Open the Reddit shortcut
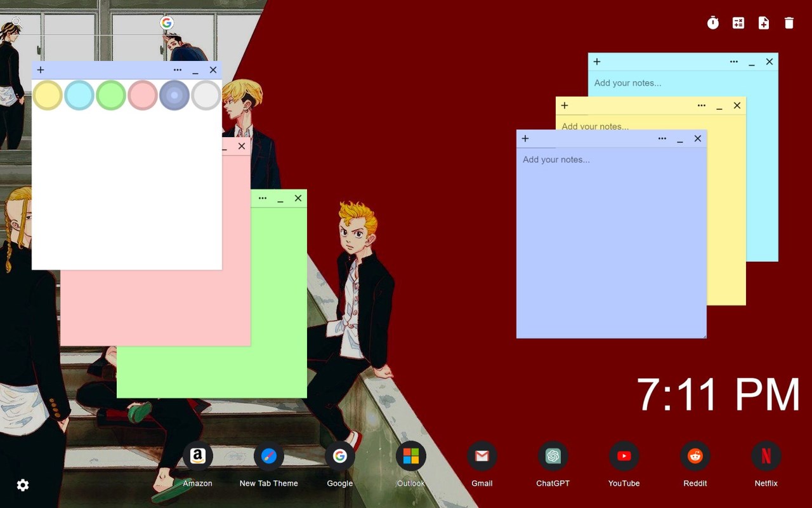Viewport: 812px width, 508px height. pyautogui.click(x=695, y=456)
